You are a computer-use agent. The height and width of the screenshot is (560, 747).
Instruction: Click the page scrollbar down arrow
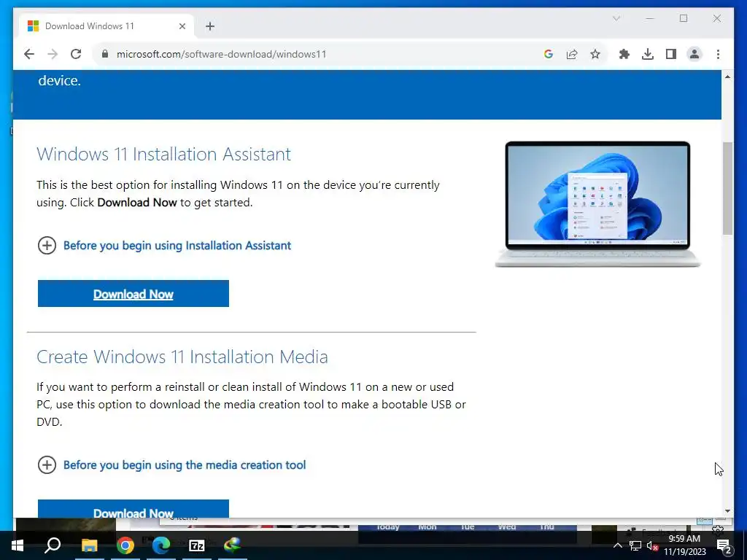coord(727,511)
